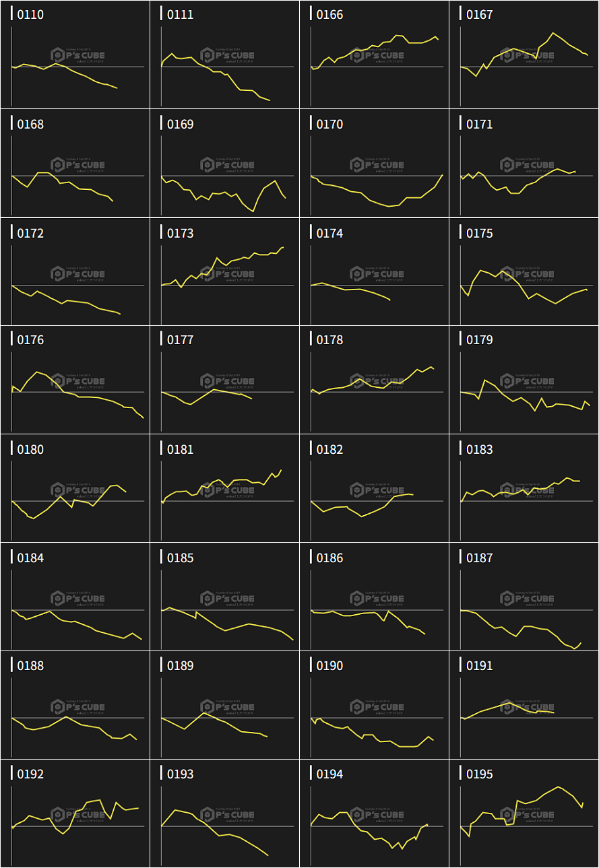Viewport: 599px width, 868px height.
Task: Open the graph numbered 0195
Action: 524,814
